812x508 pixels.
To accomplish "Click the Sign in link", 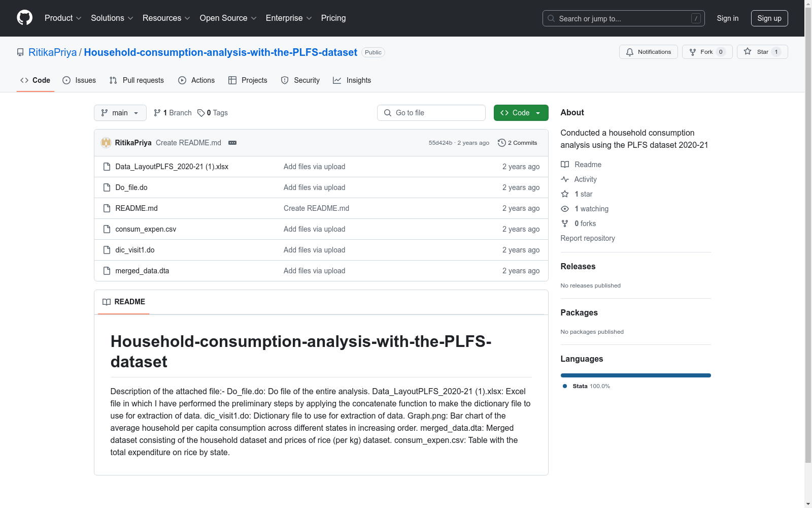I will tap(728, 18).
